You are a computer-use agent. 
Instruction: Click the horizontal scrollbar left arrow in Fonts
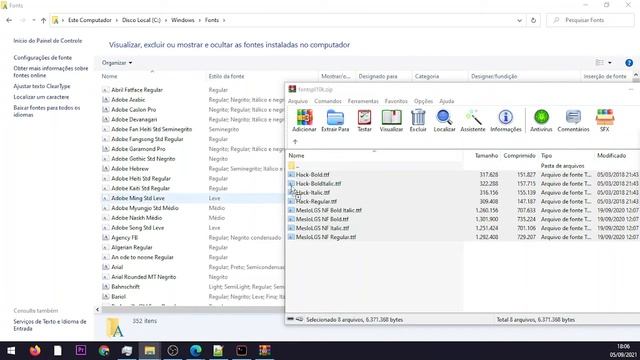pyautogui.click(x=97, y=310)
